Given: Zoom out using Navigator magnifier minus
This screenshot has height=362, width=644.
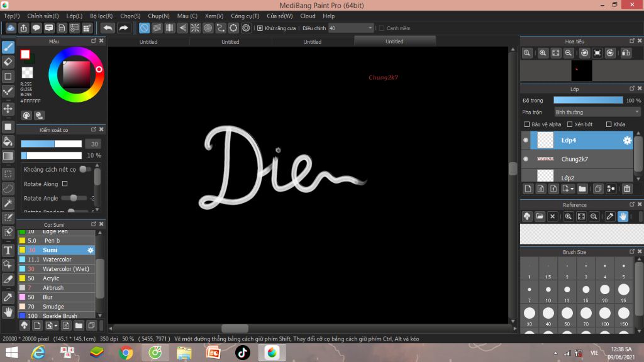Looking at the screenshot, I should pyautogui.click(x=569, y=53).
